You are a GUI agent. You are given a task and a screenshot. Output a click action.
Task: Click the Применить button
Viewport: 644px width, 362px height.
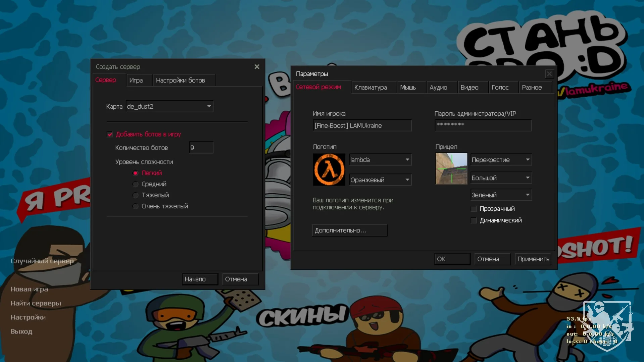click(x=533, y=259)
